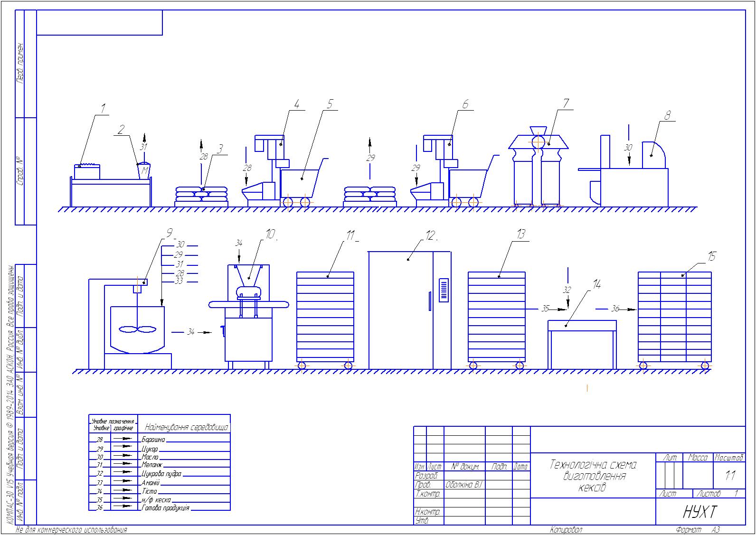Select the drawing title 'Технологічна схема виготовлення кексів'
Screen dimensions: 756x535
594,476
